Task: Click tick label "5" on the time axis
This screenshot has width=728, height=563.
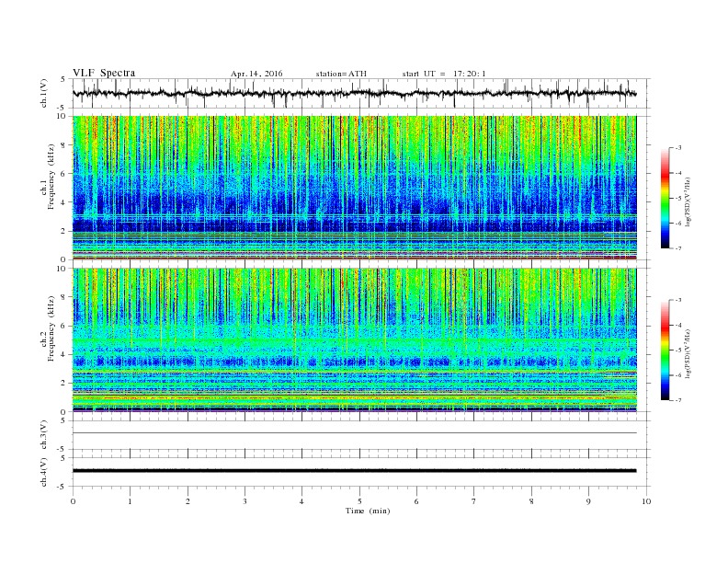Action: point(359,501)
